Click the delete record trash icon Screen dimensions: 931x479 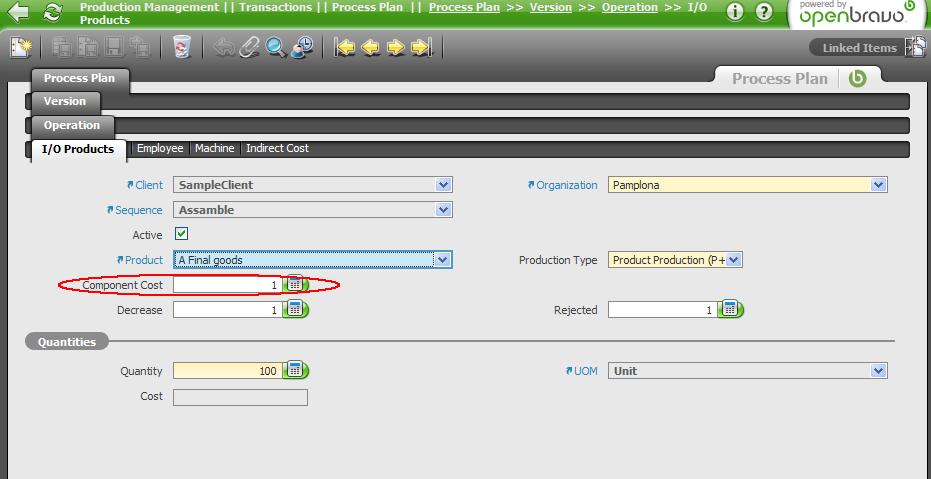pos(181,47)
